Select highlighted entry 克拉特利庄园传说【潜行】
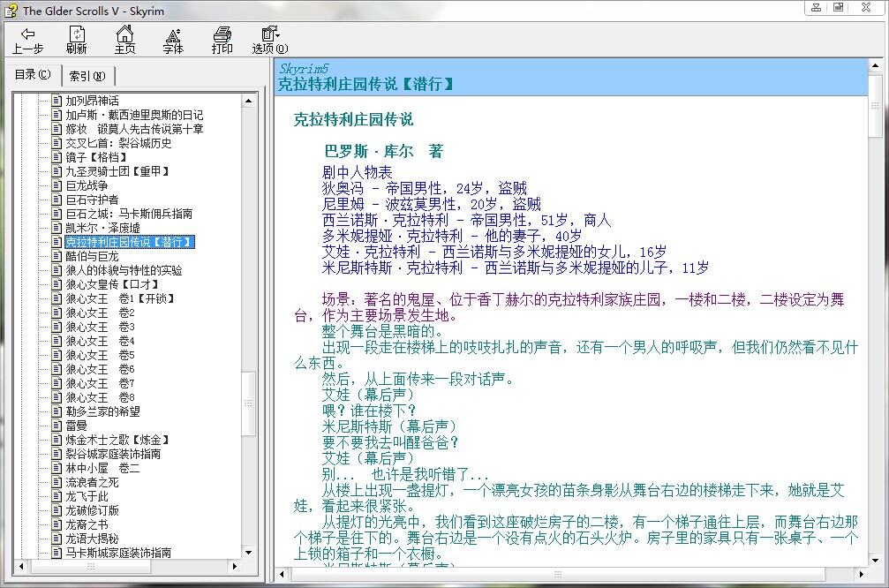Viewport: 889px width, 588px height. (x=129, y=242)
